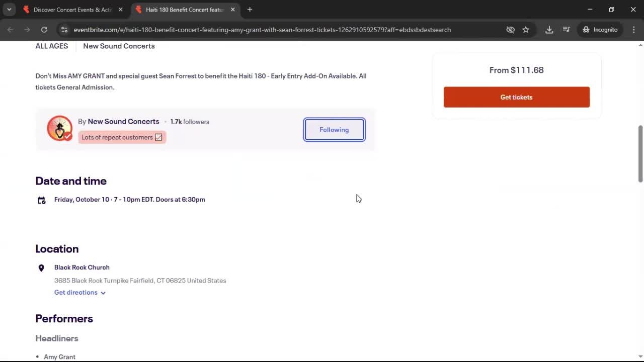Close the Discover Concert Events tab
This screenshot has height=362, width=644.
point(120,10)
